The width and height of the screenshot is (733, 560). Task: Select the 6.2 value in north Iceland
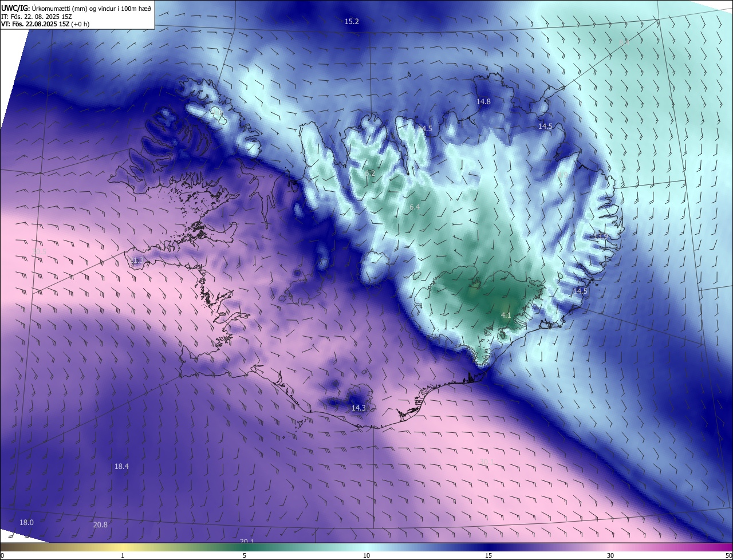(x=371, y=173)
